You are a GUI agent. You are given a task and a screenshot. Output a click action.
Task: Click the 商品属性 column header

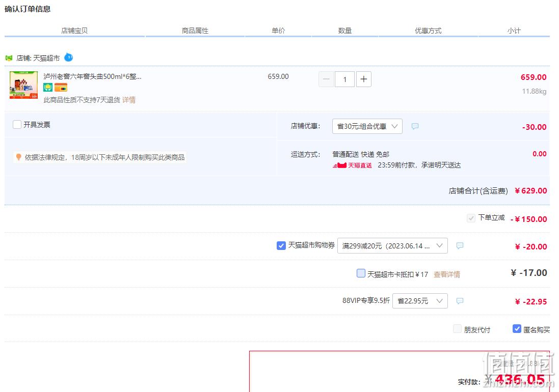(x=195, y=31)
